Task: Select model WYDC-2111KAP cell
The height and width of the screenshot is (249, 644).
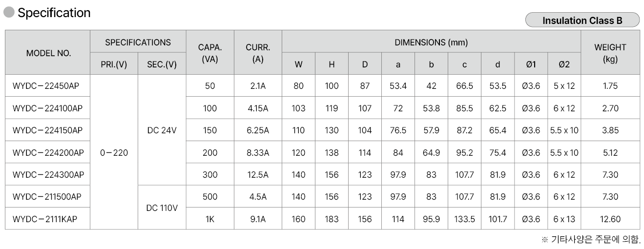Action: point(45,219)
